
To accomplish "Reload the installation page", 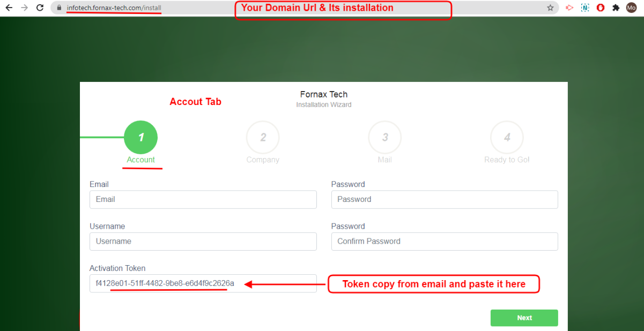I will [x=40, y=8].
